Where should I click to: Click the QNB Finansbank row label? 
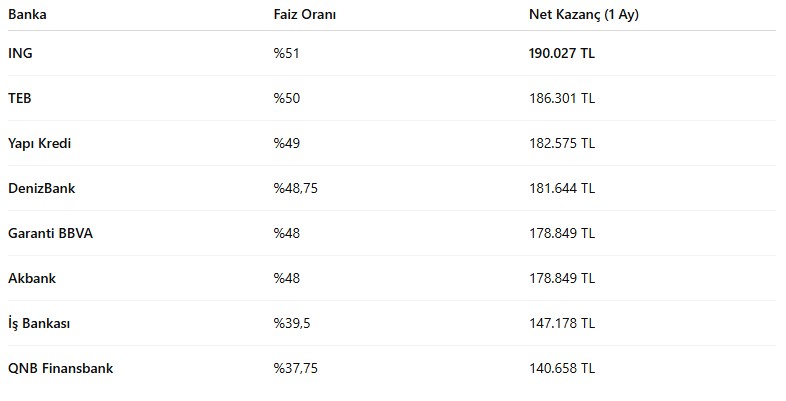[61, 368]
